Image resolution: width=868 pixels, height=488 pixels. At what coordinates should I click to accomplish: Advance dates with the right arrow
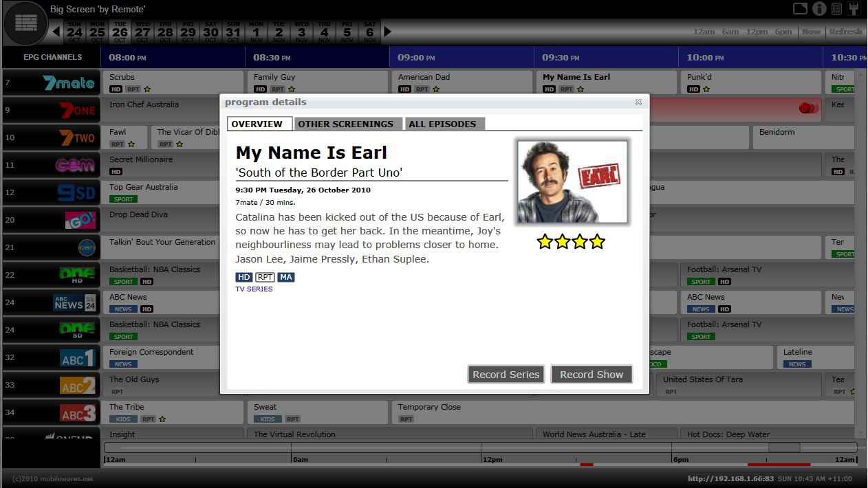pyautogui.click(x=387, y=32)
